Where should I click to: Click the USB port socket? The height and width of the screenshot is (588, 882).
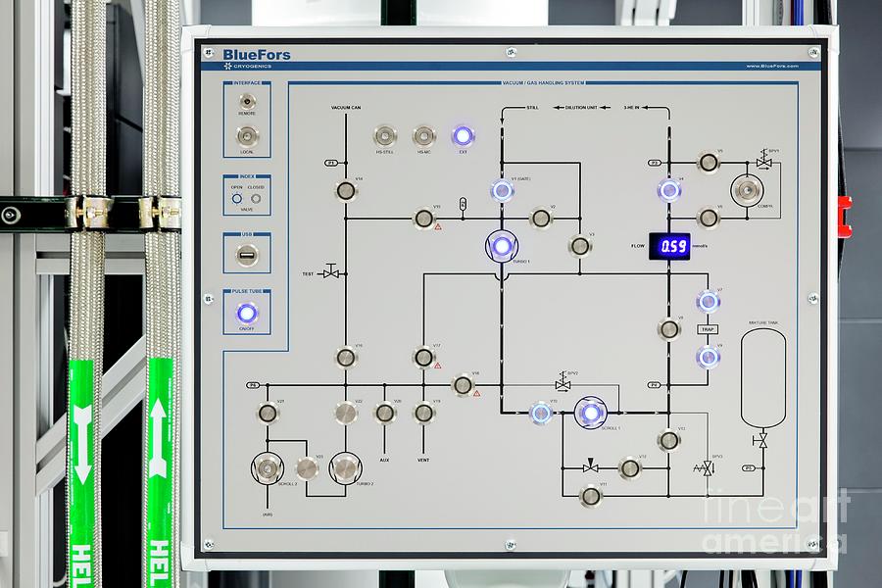pos(247,257)
